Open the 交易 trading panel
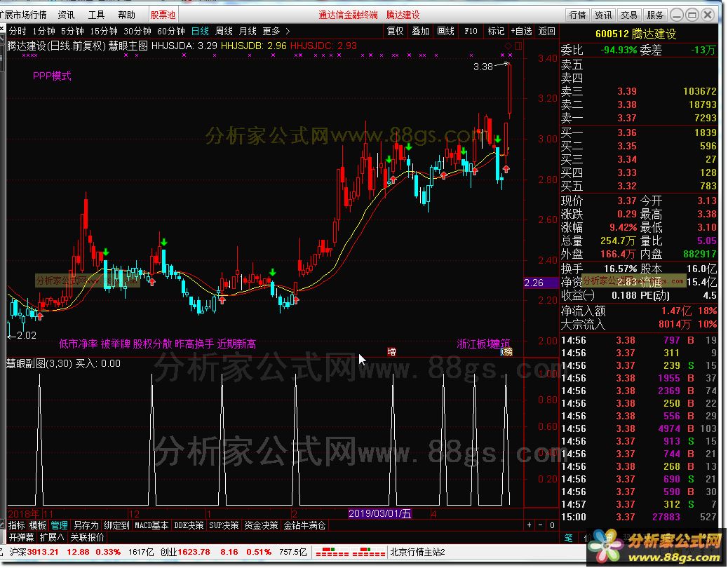The width and height of the screenshot is (728, 568). pos(629,15)
